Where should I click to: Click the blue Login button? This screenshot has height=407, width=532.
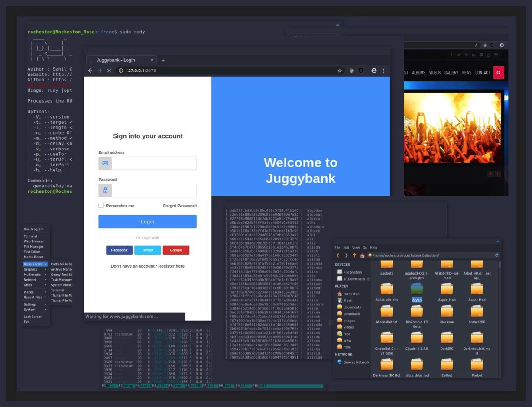point(147,221)
